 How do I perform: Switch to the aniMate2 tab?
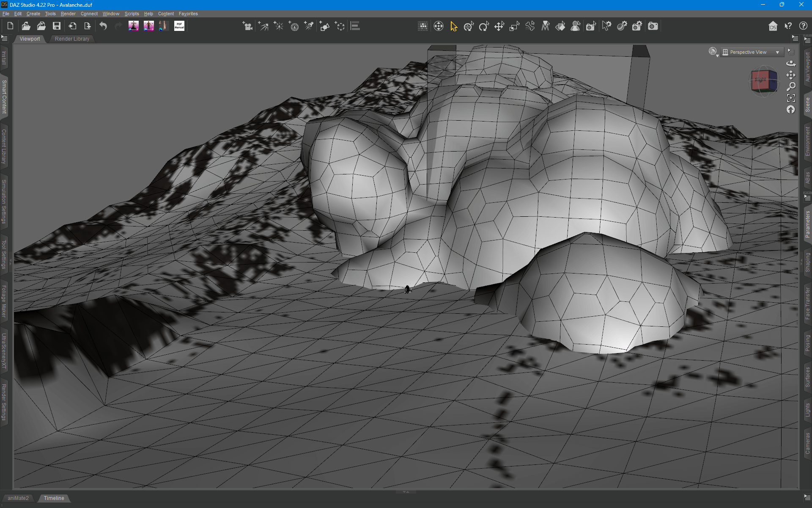(18, 498)
